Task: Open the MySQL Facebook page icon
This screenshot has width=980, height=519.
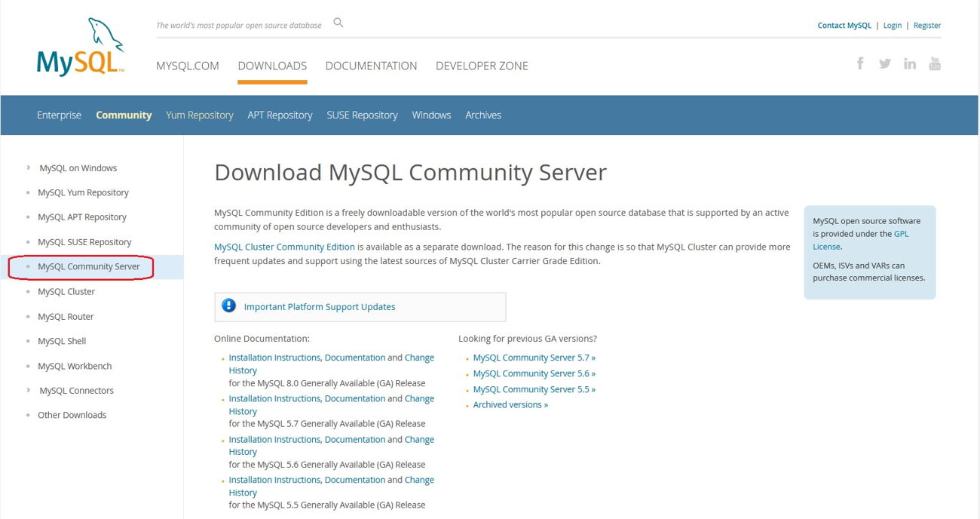Action: pos(860,63)
